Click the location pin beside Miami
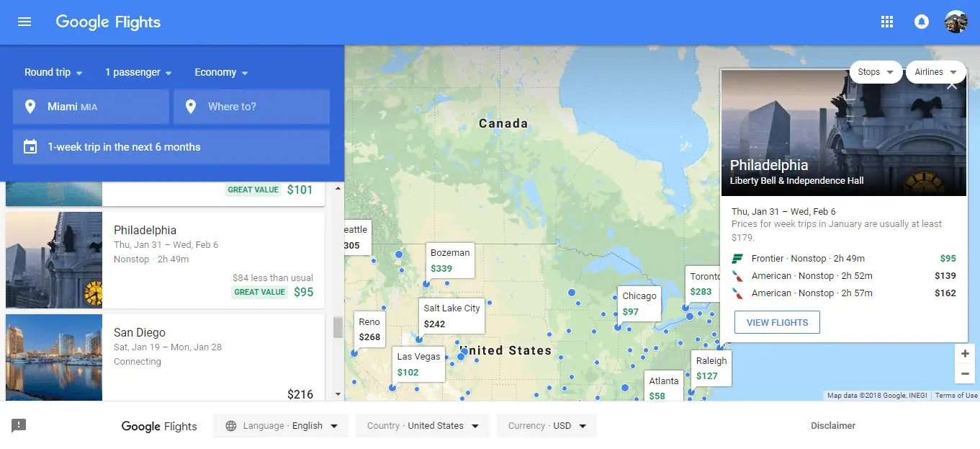Viewport: 980px width, 449px height. click(x=30, y=107)
